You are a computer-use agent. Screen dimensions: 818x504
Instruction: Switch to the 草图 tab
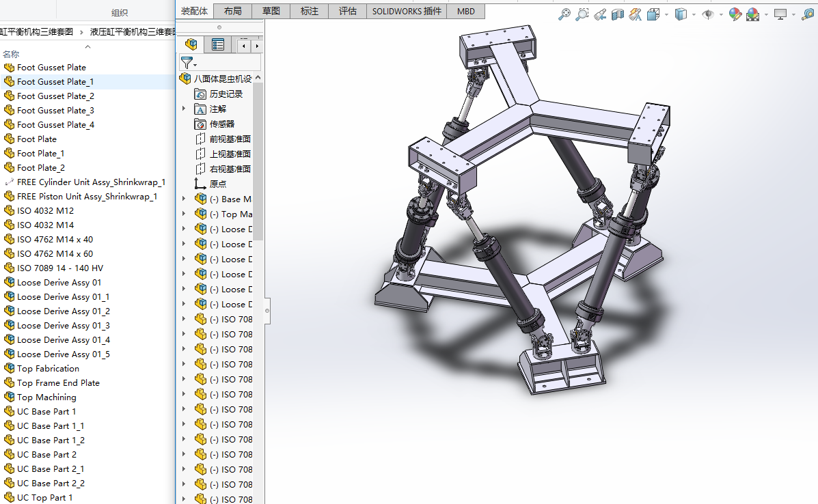pyautogui.click(x=271, y=11)
